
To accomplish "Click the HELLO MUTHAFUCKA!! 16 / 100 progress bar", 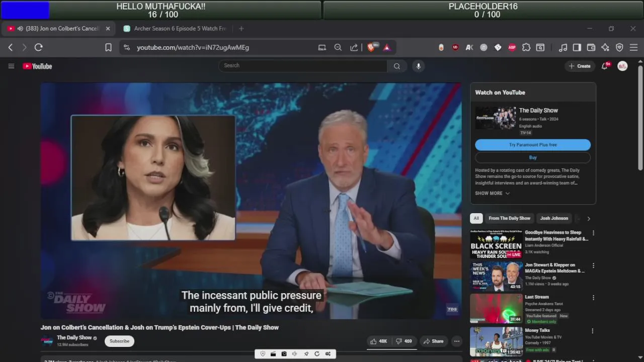I will point(161,10).
